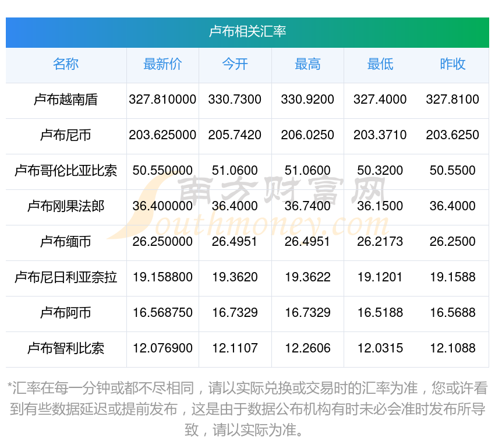Click latest price 19.158800
This screenshot has width=495, height=448.
[x=162, y=277]
